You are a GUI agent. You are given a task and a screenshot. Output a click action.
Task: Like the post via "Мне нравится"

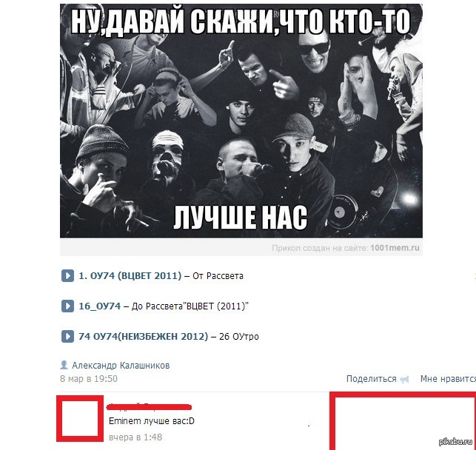(448, 379)
